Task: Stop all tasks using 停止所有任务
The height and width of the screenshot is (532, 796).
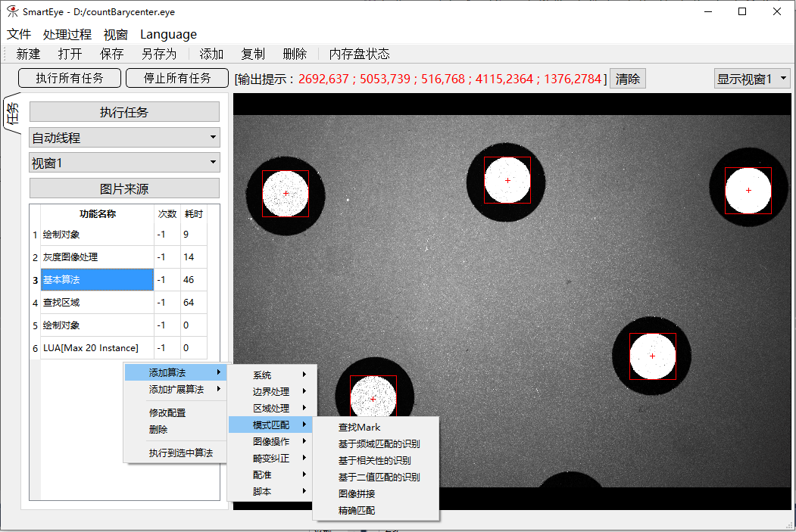Action: point(176,77)
